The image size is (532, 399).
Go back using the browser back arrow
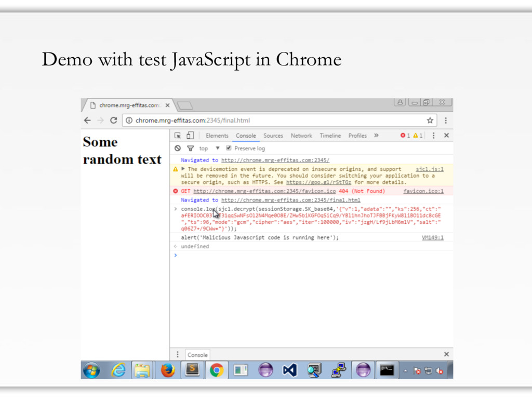87,121
